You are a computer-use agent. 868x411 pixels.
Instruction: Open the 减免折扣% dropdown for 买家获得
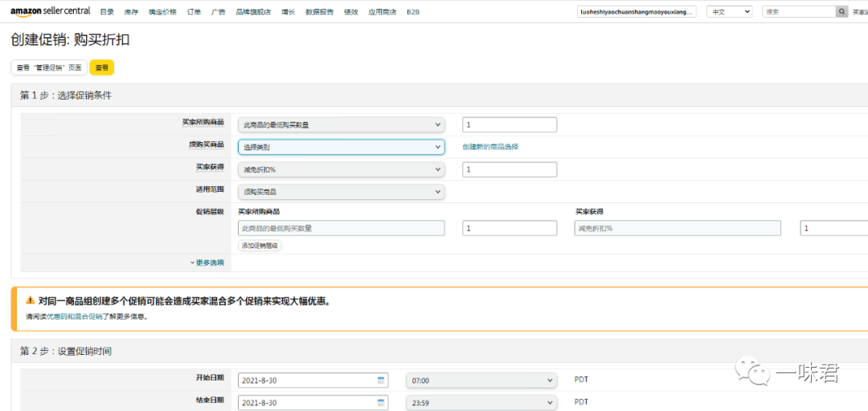click(x=342, y=170)
